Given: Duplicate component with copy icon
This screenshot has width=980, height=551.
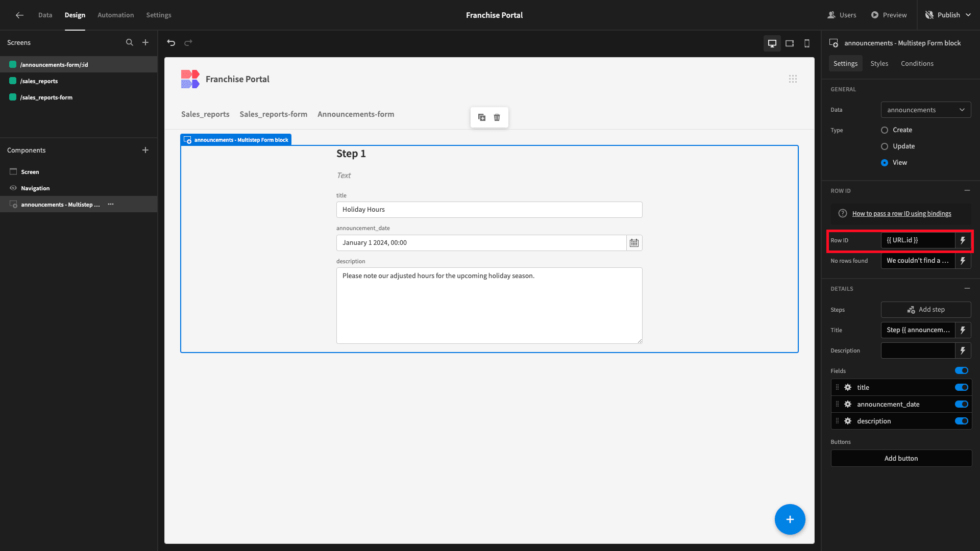Looking at the screenshot, I should click(x=482, y=117).
